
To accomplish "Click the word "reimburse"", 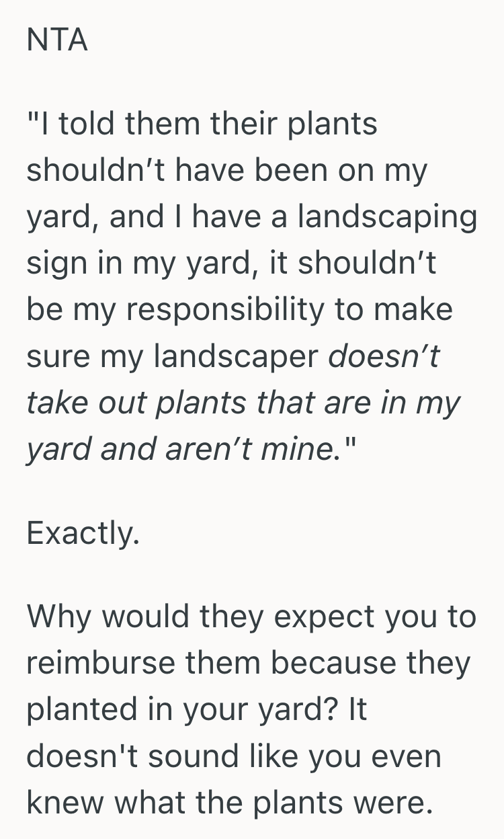I will 100,664.
